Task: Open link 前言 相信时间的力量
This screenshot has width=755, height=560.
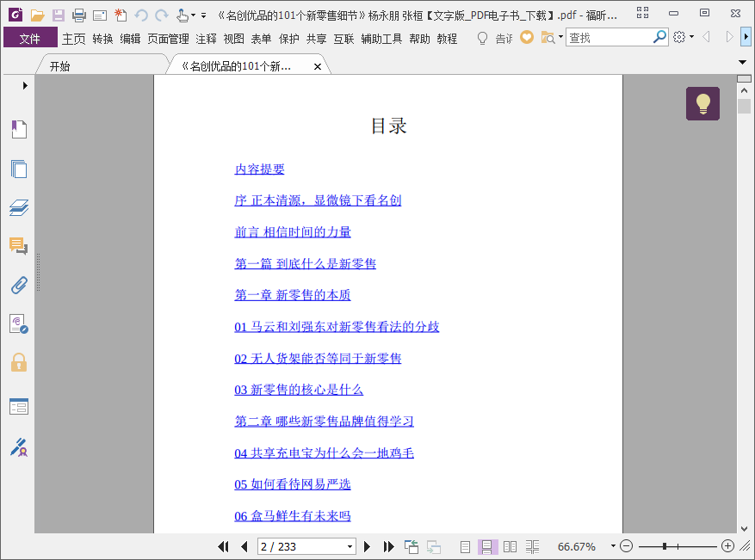Action: [x=293, y=232]
